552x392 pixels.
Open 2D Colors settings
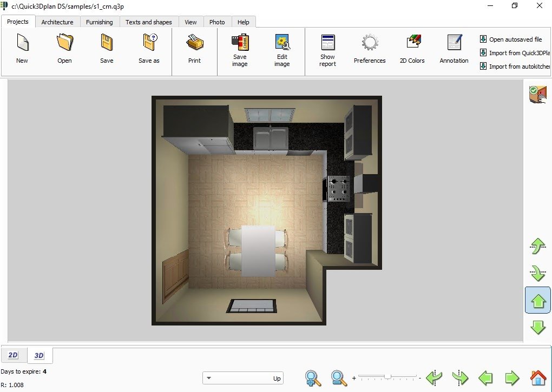412,49
